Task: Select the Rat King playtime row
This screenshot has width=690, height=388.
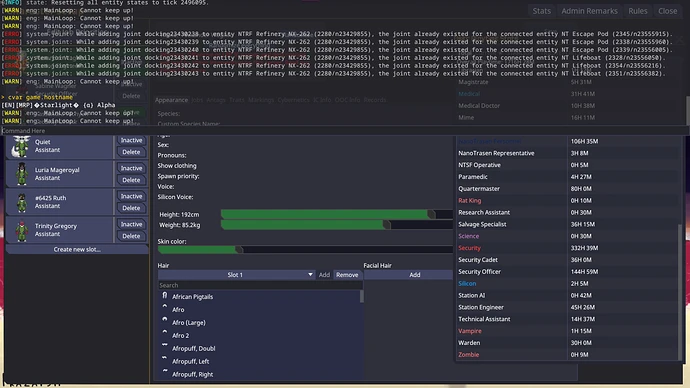Action: pyautogui.click(x=568, y=201)
